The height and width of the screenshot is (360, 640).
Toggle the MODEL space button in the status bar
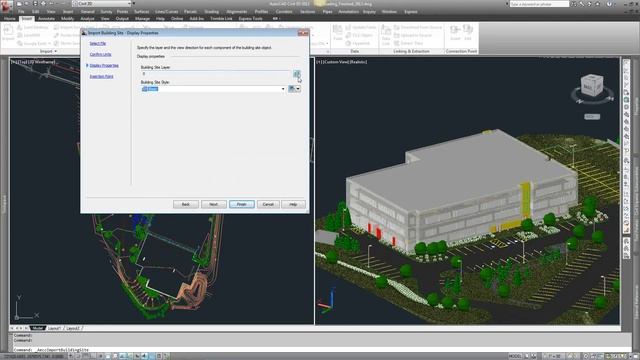[515, 356]
